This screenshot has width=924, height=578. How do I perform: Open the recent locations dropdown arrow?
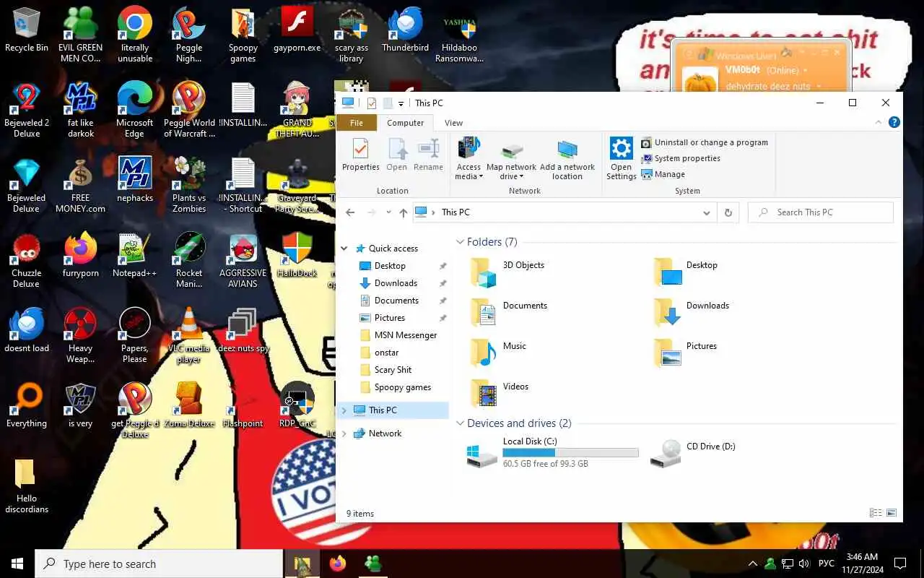pos(388,212)
